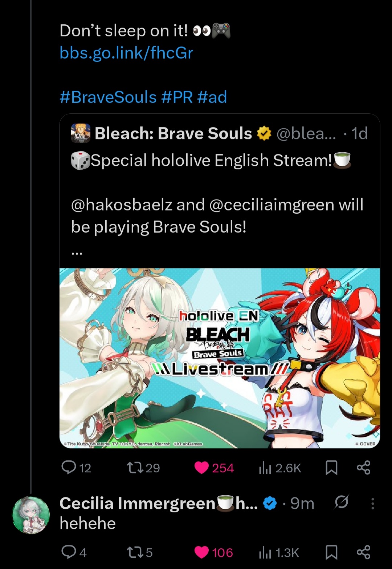Repost the Brave Souls post with 29 reposts
The width and height of the screenshot is (392, 569).
tap(134, 468)
